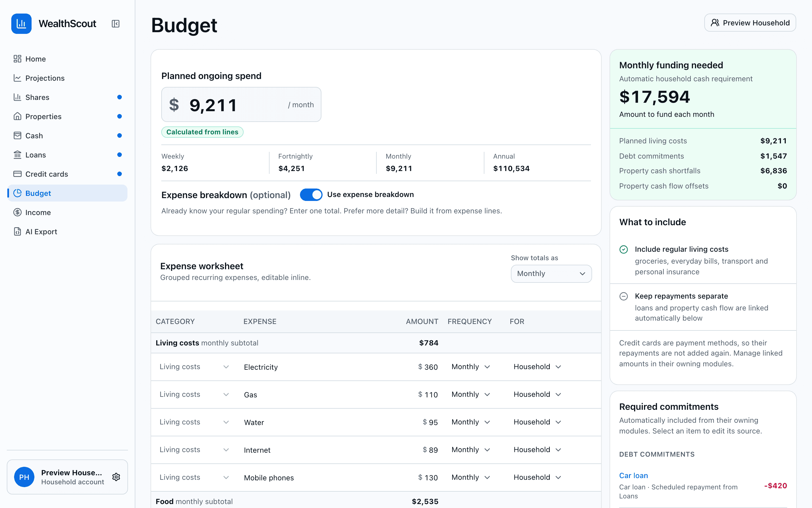
Task: Open account settings gear icon
Action: click(x=116, y=477)
